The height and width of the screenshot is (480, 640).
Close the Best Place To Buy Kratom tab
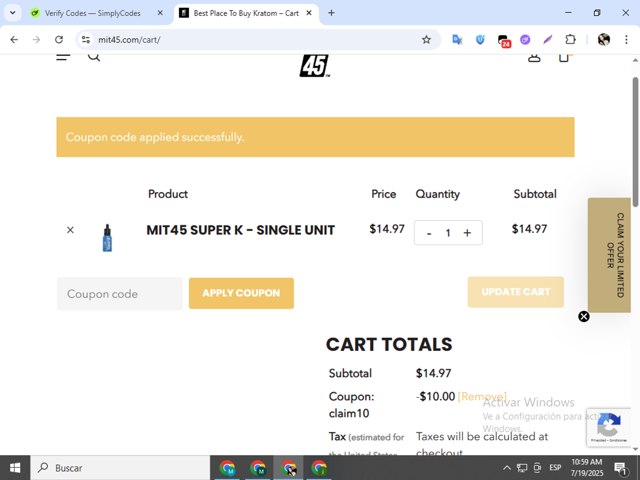click(309, 13)
